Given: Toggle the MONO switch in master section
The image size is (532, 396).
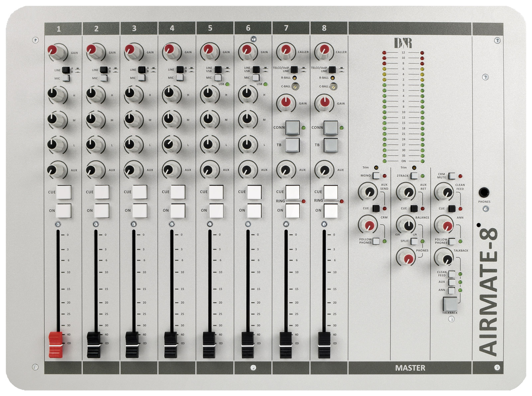Looking at the screenshot, I should tap(376, 176).
